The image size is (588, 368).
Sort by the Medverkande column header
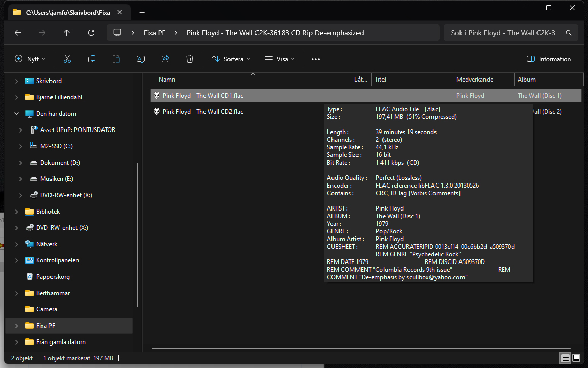click(475, 80)
